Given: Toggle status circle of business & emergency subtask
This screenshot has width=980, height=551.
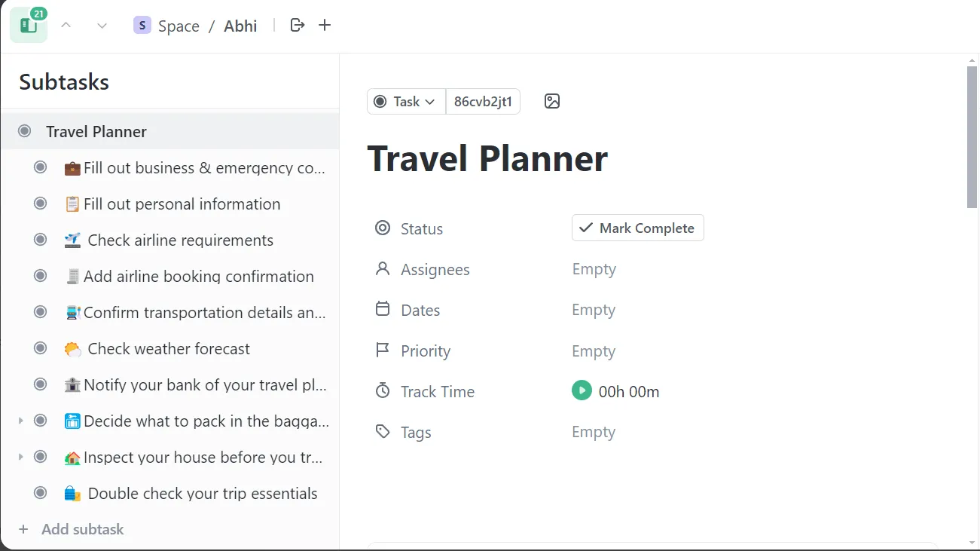Looking at the screenshot, I should [x=41, y=167].
